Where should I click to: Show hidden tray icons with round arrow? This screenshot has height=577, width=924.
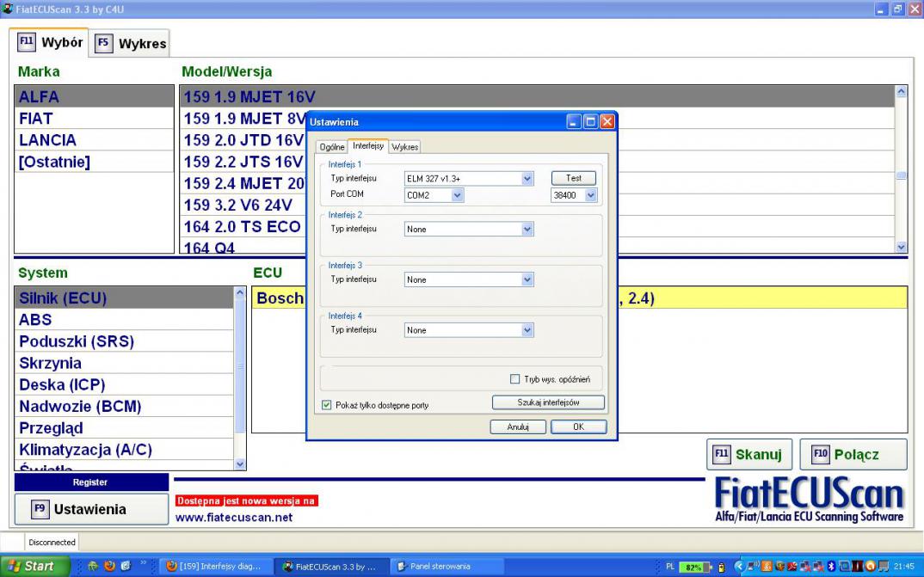(739, 567)
